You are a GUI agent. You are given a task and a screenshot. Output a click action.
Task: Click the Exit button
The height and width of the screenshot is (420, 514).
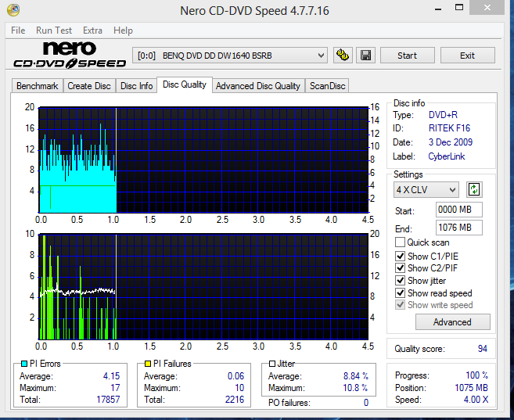[x=468, y=56]
